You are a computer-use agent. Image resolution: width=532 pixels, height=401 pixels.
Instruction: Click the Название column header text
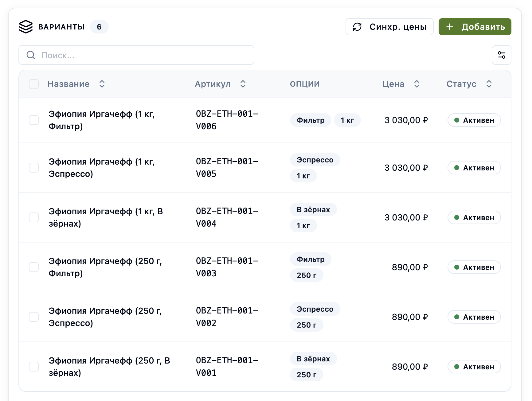point(68,84)
